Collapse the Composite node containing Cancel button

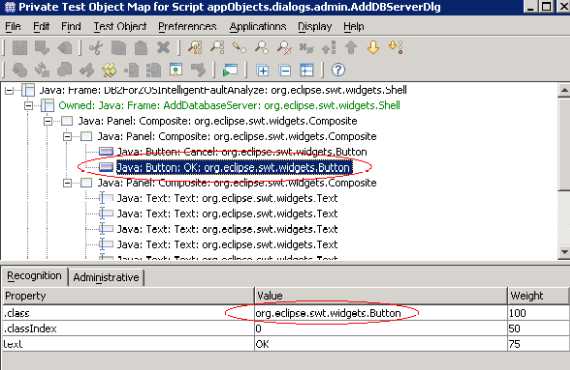point(67,137)
